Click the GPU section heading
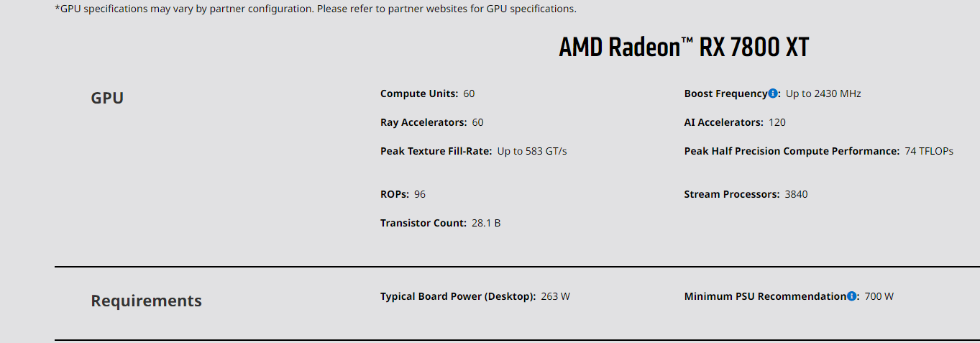The width and height of the screenshot is (980, 343). (107, 98)
